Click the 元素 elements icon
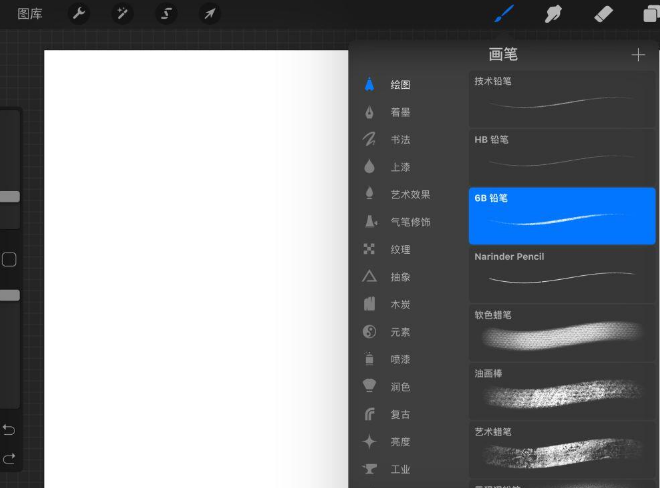Viewport: 660px width, 488px height. pos(369,331)
